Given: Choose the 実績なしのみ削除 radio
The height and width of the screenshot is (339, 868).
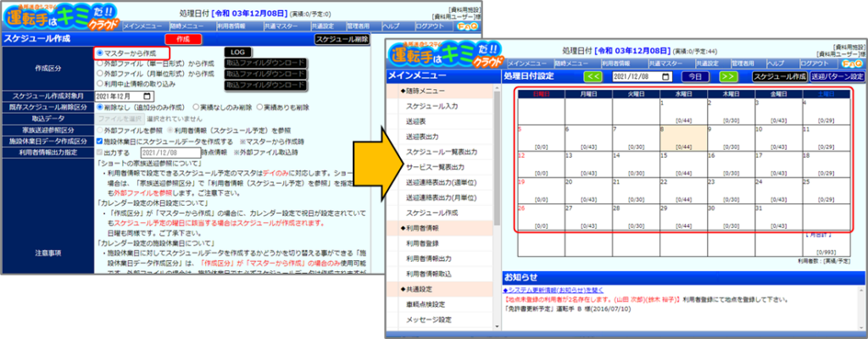Looking at the screenshot, I should 196,107.
